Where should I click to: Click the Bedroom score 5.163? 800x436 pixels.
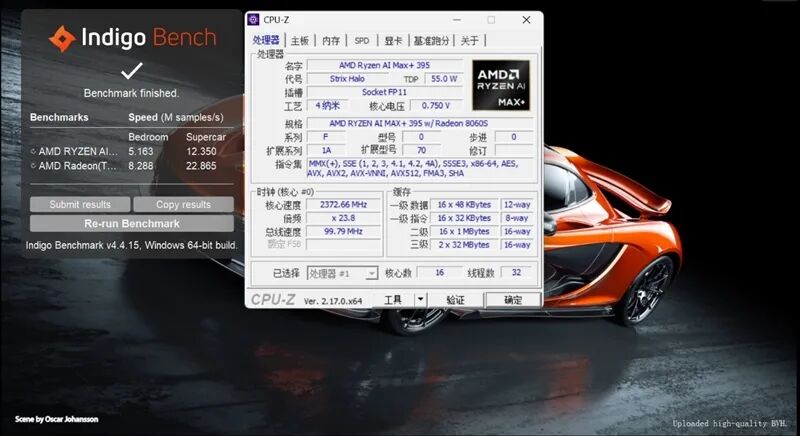(140, 151)
